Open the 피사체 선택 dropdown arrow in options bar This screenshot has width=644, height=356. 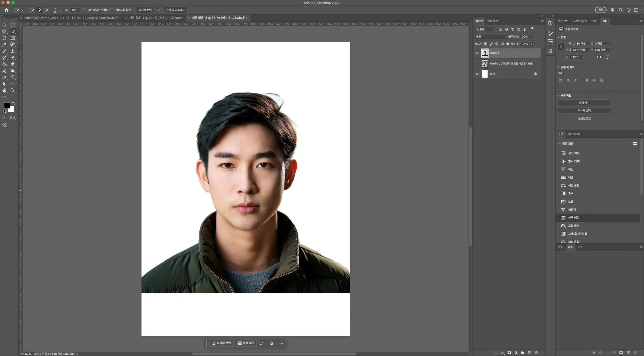pos(157,10)
